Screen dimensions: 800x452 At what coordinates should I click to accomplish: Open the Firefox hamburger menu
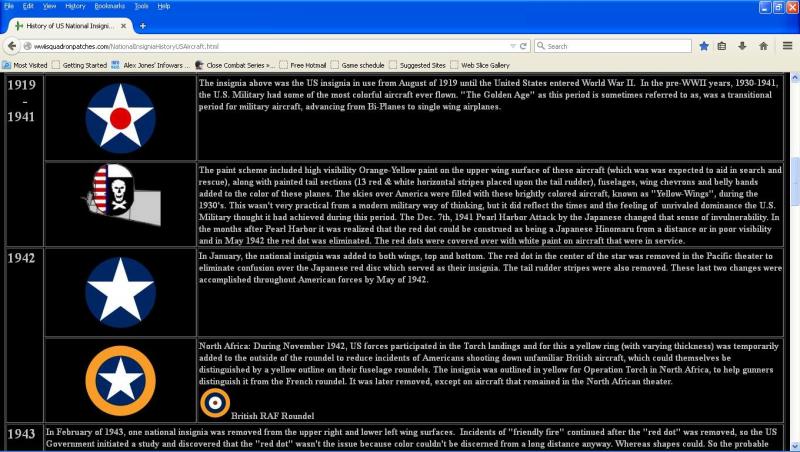(x=787, y=46)
